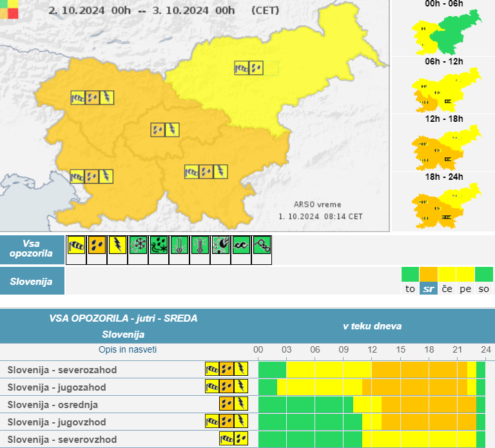Select rain drops icon in Vsa opozorila row
The width and height of the screenshot is (495, 448).
click(97, 246)
